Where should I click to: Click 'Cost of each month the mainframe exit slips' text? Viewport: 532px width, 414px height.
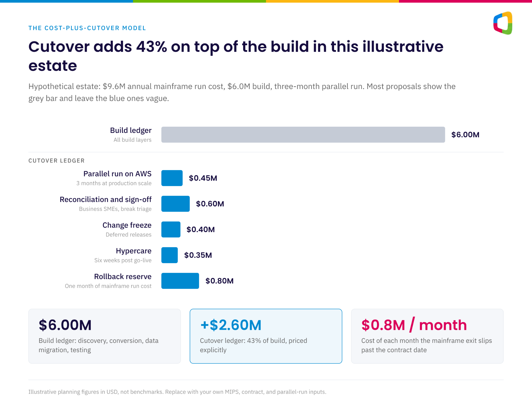tap(427, 345)
